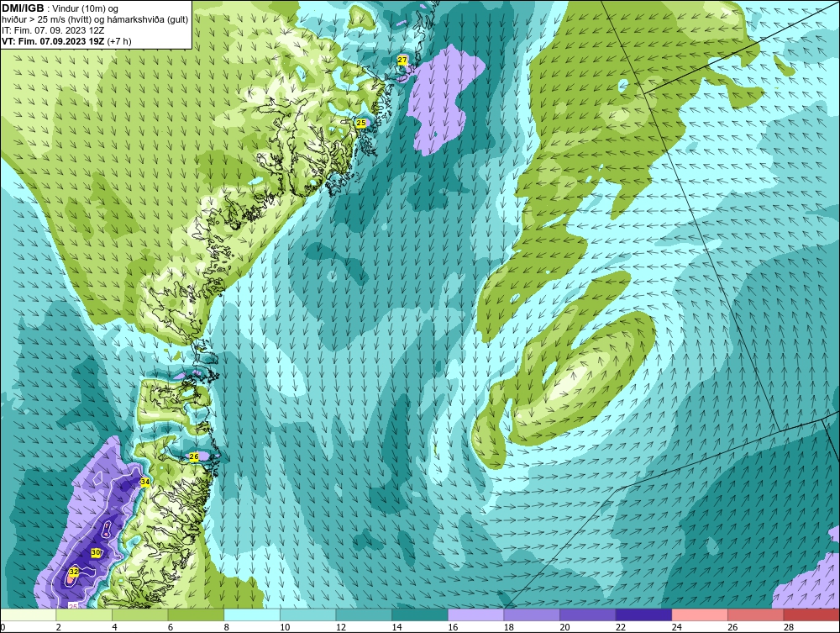Screen dimensions: 840x633
Task: Select the 18–20 m/s purple legend swatch
Action: click(x=532, y=615)
